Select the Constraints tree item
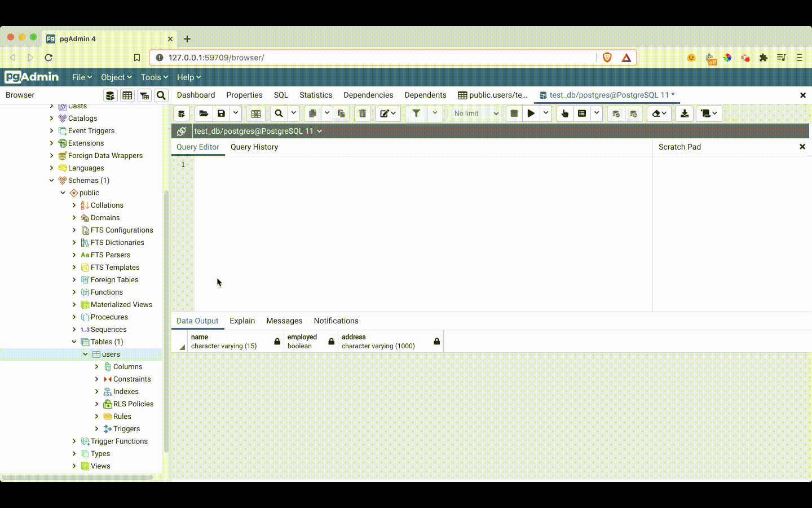The image size is (812, 508). 132,379
